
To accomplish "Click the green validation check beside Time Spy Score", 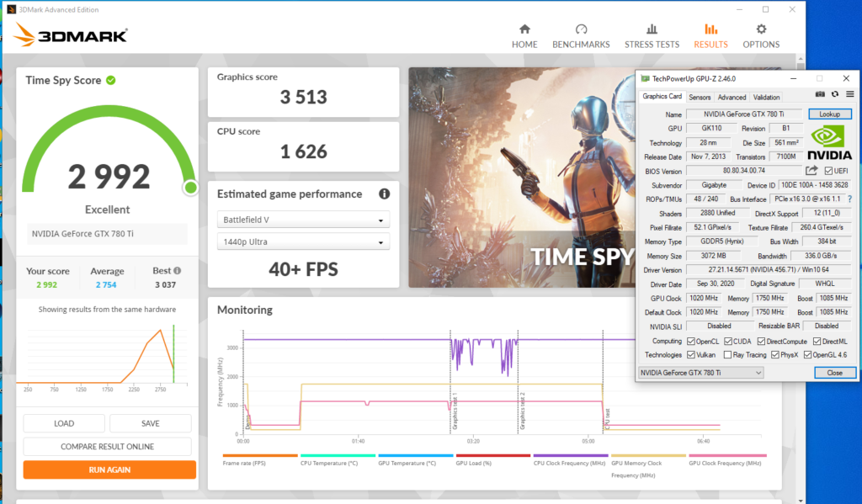I will point(111,80).
